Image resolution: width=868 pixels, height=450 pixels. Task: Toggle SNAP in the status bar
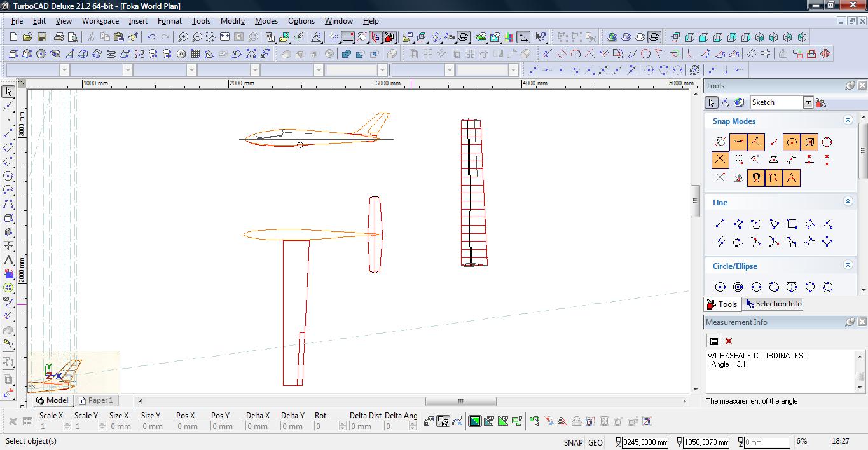point(572,442)
